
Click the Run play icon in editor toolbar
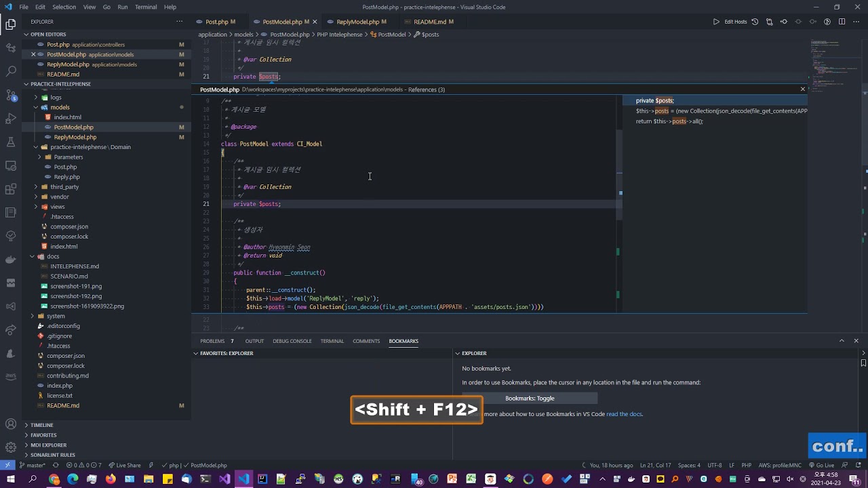[716, 22]
